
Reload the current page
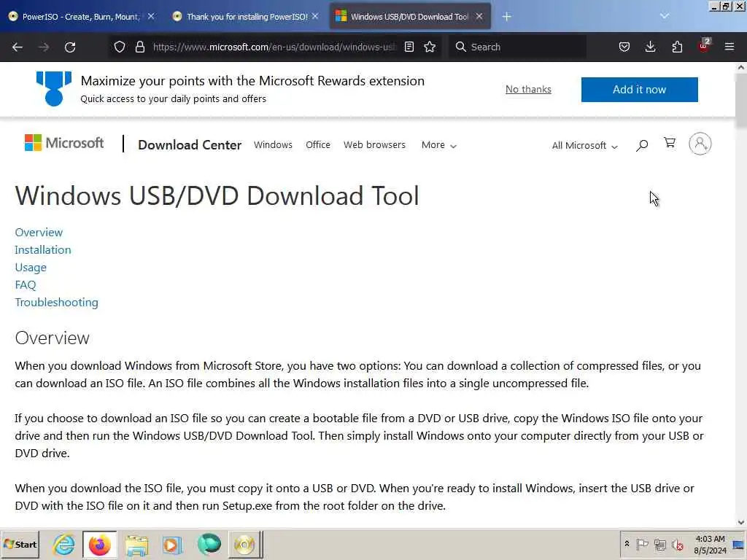[x=70, y=47]
